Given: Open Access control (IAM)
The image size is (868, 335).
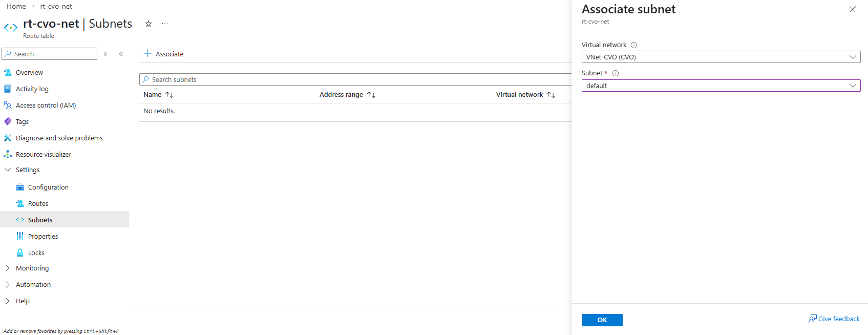Looking at the screenshot, I should [46, 105].
